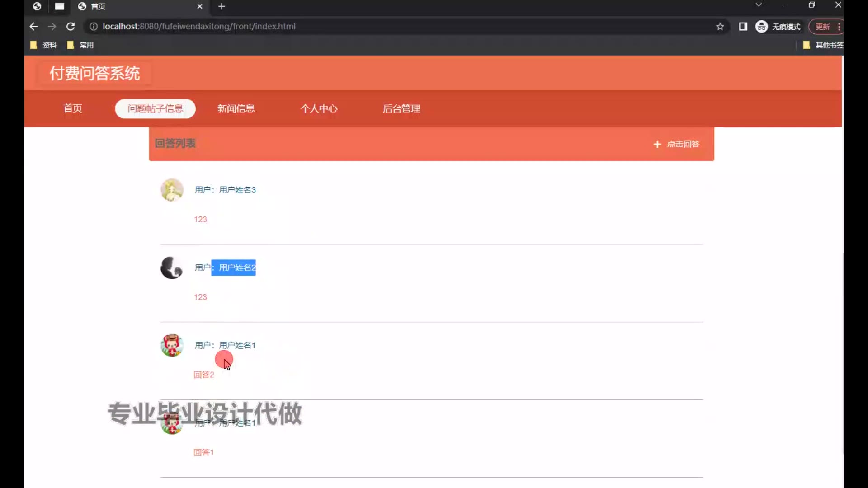The width and height of the screenshot is (868, 488).
Task: Click the 更新 browser update button
Action: [x=822, y=27]
